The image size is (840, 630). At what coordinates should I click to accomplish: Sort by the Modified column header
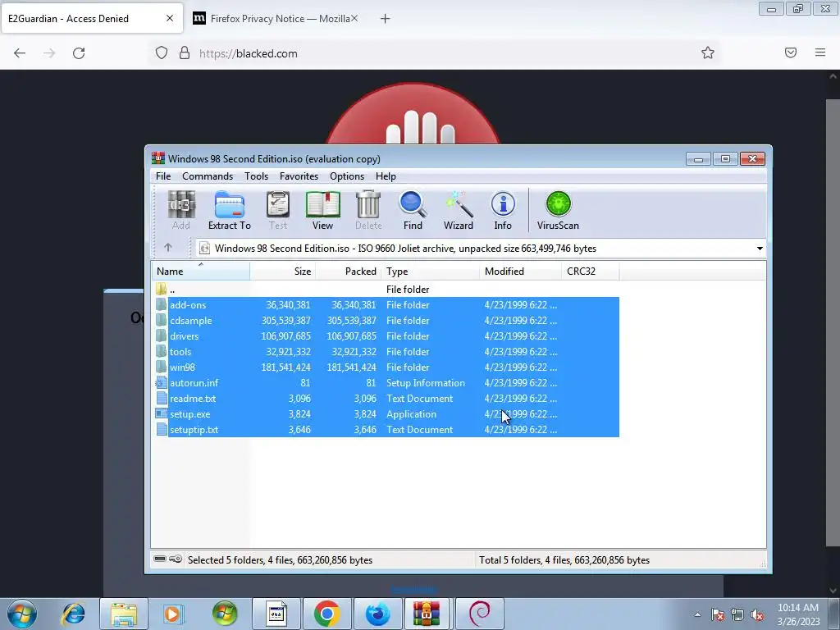click(x=521, y=271)
